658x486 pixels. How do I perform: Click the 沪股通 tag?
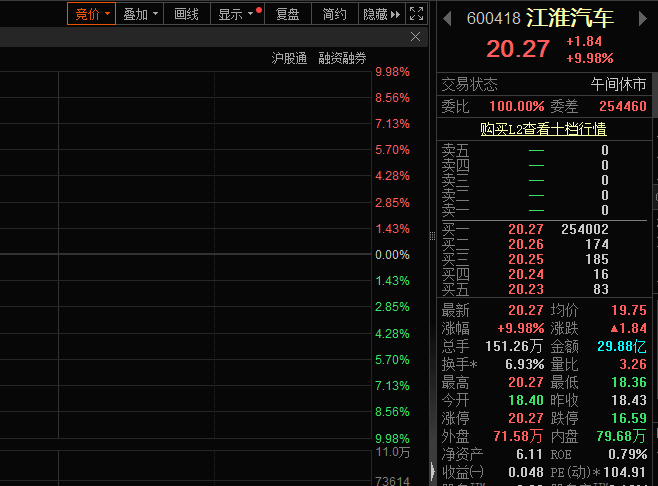[x=289, y=58]
